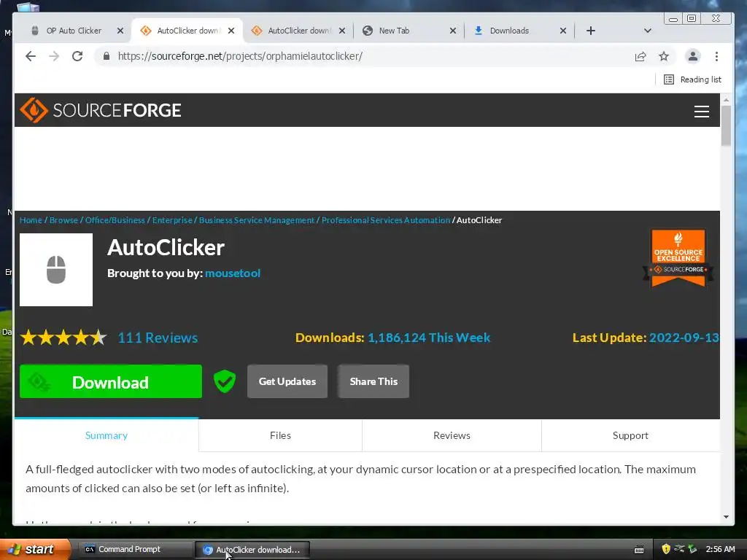747x560 pixels.
Task: Click the address bar URL
Action: (x=240, y=56)
